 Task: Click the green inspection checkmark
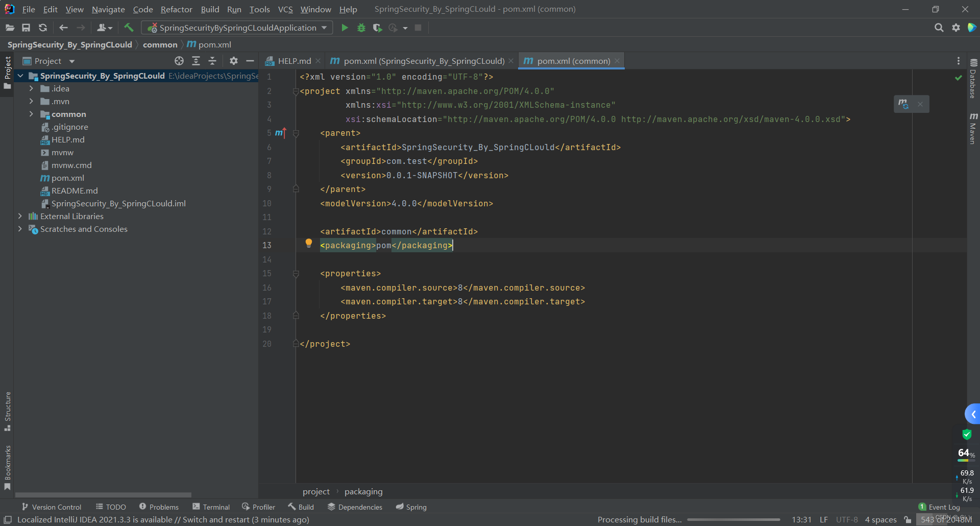[959, 78]
